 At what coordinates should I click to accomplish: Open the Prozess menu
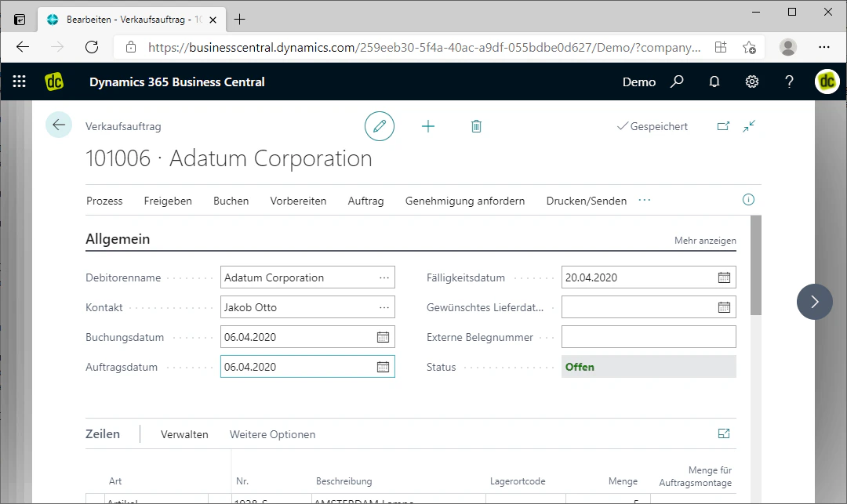coord(104,201)
